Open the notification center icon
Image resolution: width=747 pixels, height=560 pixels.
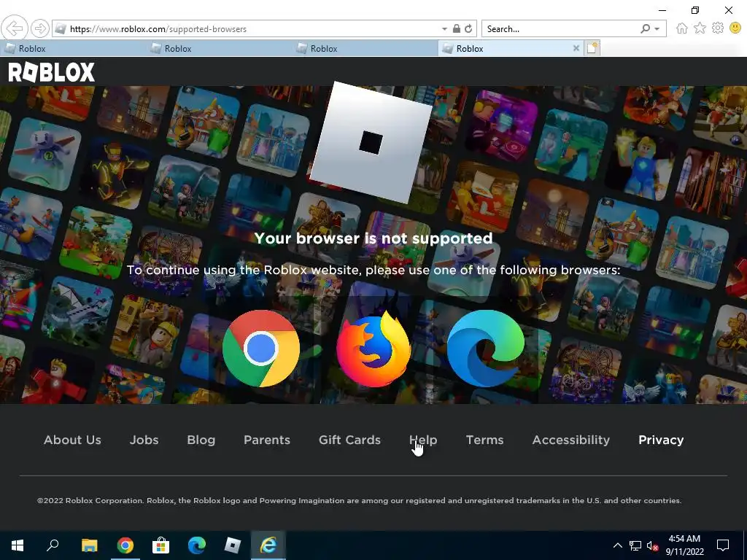[x=723, y=545]
